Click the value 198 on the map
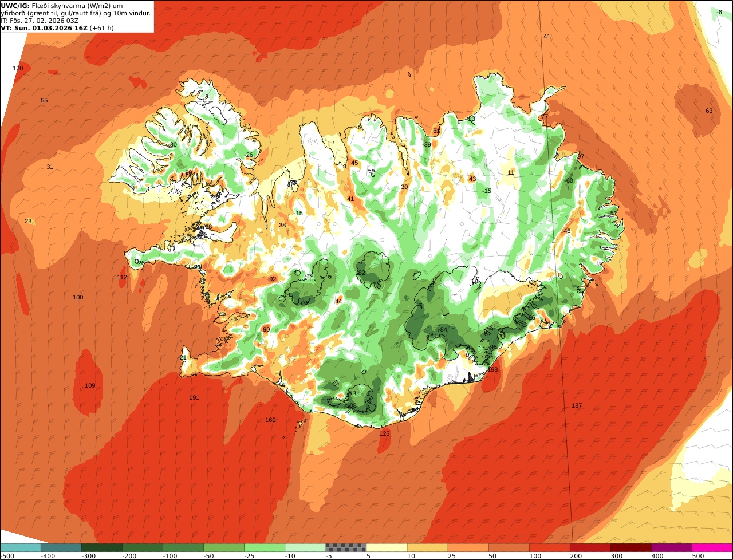 point(492,369)
